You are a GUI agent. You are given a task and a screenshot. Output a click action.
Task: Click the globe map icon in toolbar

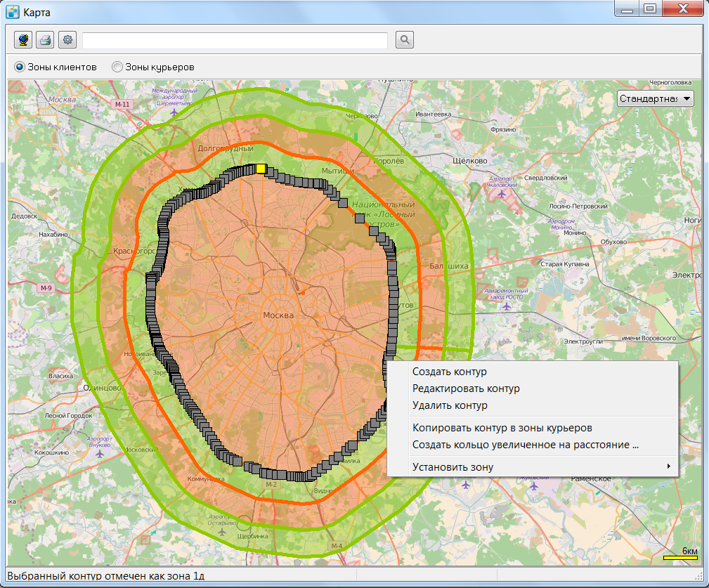tap(23, 40)
